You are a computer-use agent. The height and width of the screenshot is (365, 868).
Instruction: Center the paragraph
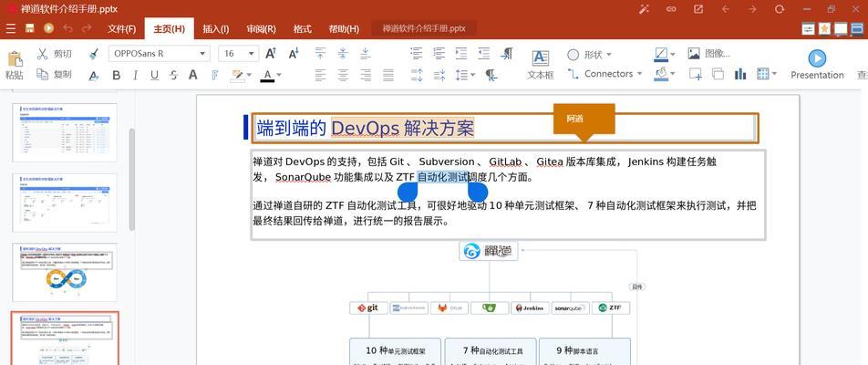[343, 75]
